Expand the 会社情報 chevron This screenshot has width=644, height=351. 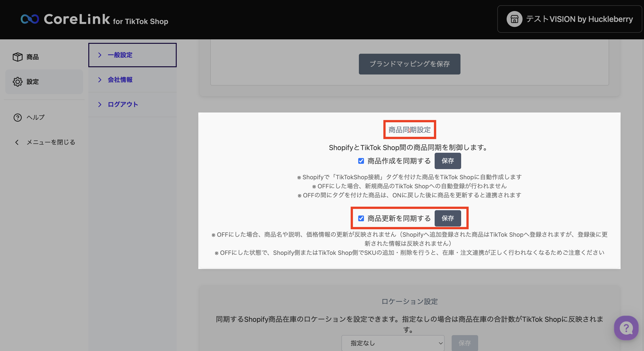pos(100,80)
